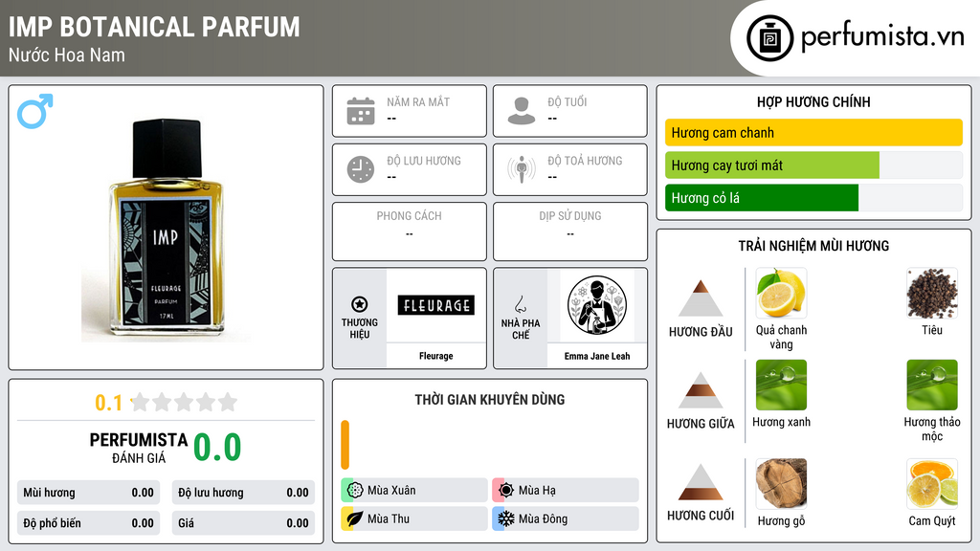This screenshot has height=551, width=980.
Task: Click the leaf icon for Mùa Thu
Action: pos(355,518)
